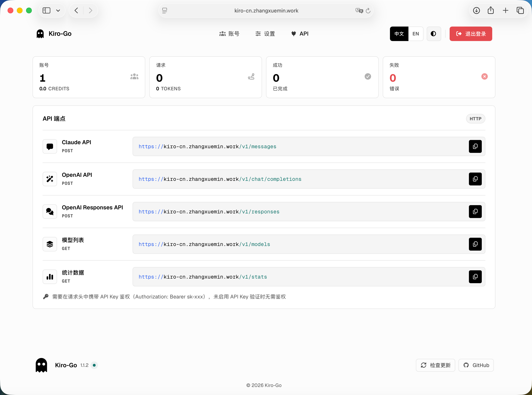Click the green status dot near version

[94, 365]
